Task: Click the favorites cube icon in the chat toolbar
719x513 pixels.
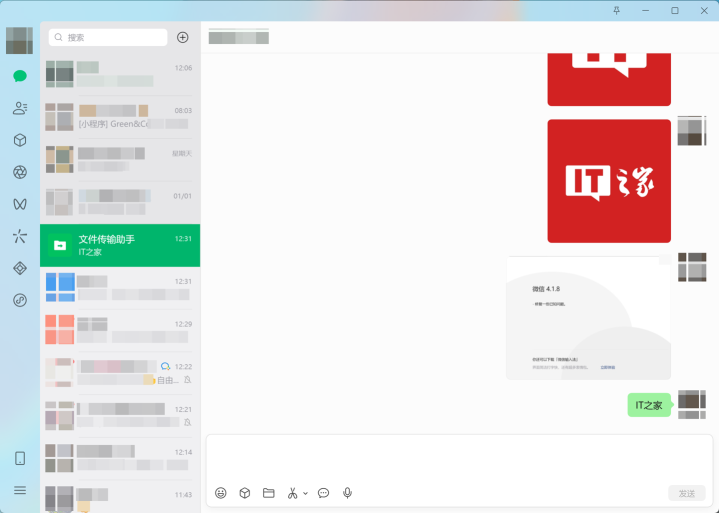Action: coord(245,493)
